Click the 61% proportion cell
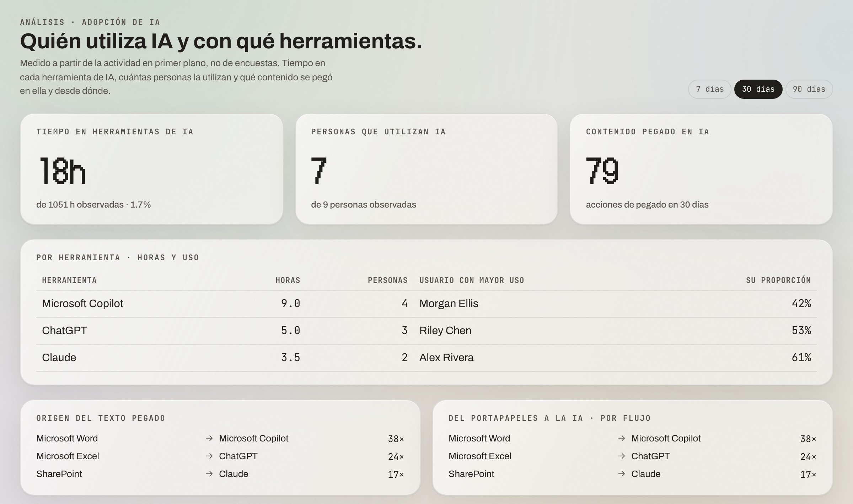This screenshot has height=504, width=853. point(801,358)
